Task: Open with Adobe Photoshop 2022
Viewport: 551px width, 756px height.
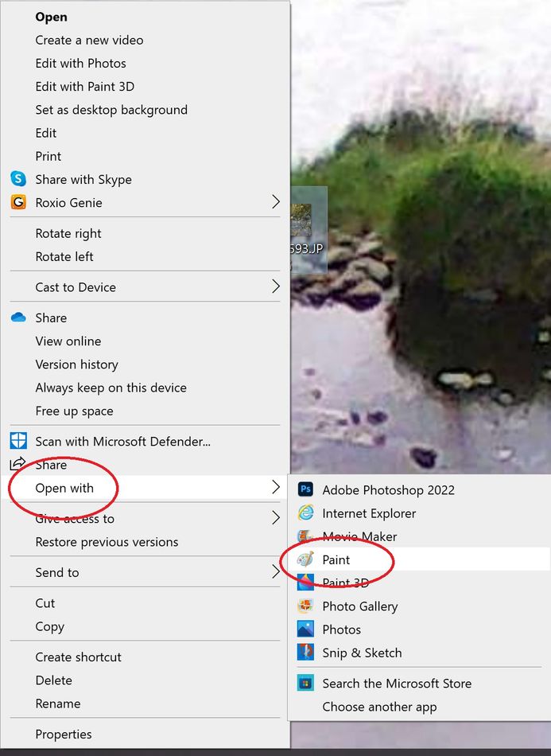Action: (x=388, y=490)
